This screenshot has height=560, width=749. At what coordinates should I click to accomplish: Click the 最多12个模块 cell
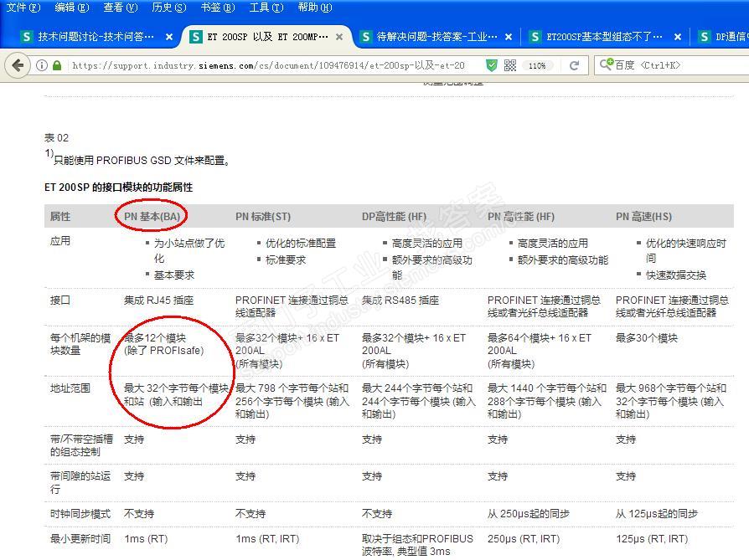[155, 338]
